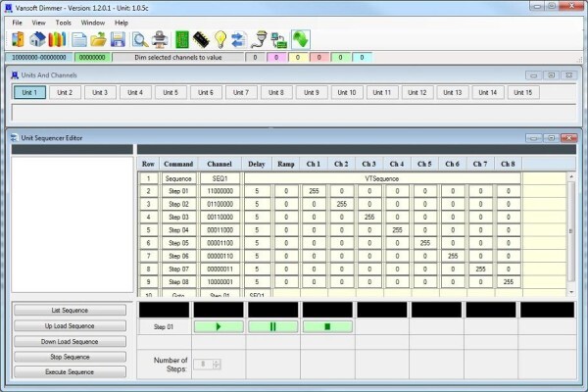This screenshot has width=588, height=392.
Task: Click the green 00000000 status field
Action: click(x=93, y=58)
